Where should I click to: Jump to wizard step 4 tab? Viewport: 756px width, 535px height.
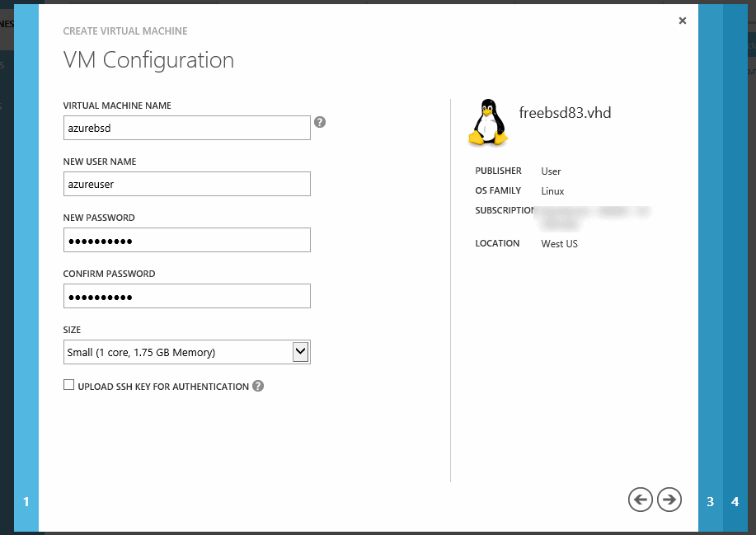pyautogui.click(x=735, y=501)
